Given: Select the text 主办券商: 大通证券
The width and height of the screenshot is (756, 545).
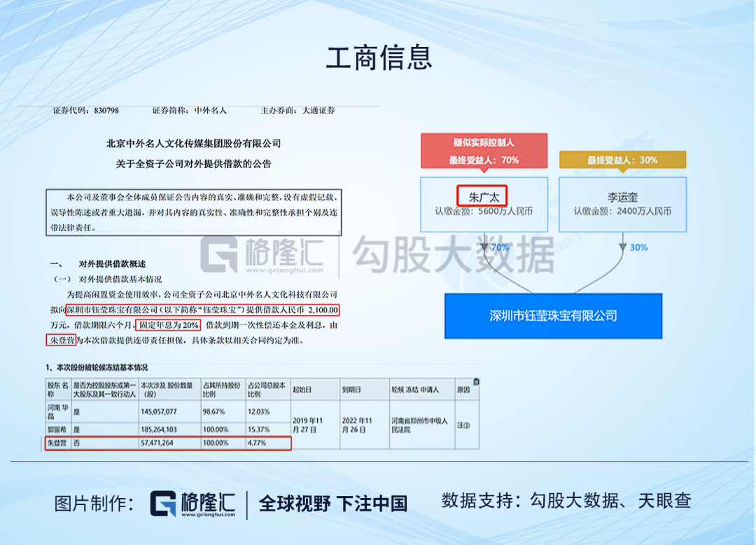Looking at the screenshot, I should tap(297, 111).
